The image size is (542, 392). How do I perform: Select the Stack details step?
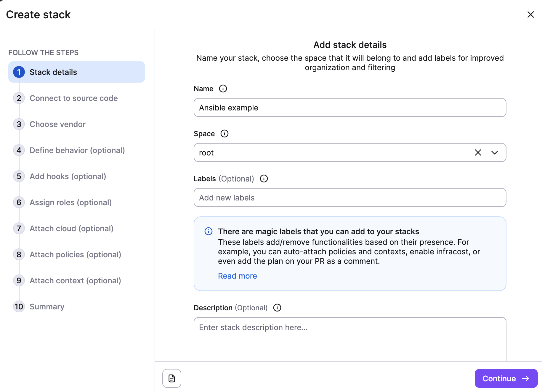pos(77,72)
